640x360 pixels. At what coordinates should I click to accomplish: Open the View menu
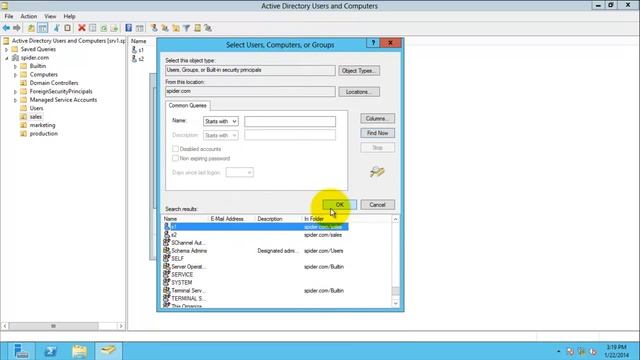click(50, 16)
